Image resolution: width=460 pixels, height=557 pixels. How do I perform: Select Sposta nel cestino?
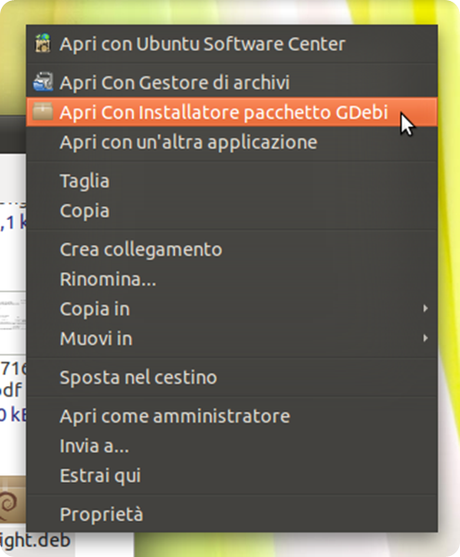232,377
